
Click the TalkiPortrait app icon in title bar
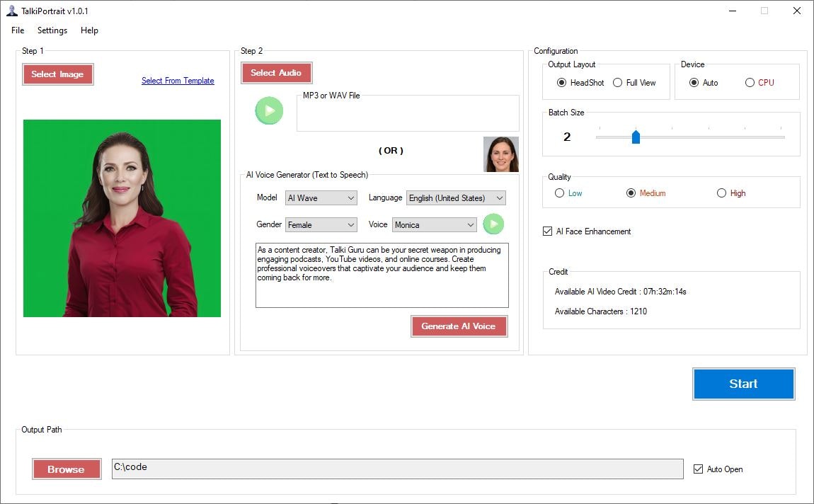pos(11,11)
